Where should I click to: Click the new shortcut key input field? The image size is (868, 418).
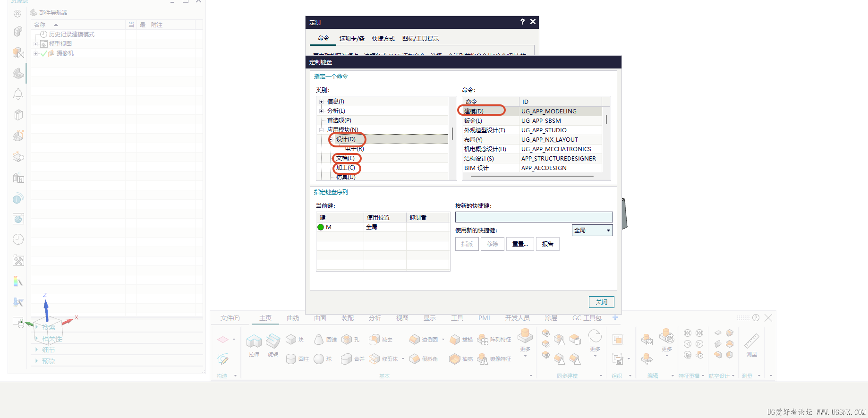click(534, 217)
